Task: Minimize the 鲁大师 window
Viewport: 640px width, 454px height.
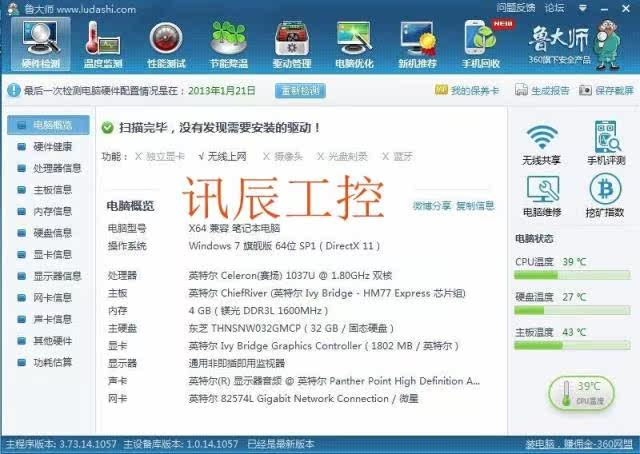Action: (604, 9)
